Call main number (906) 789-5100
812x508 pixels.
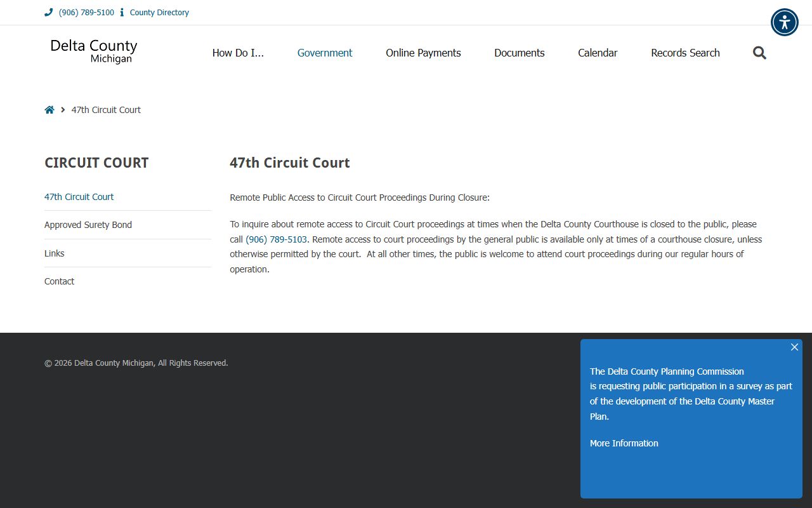click(x=86, y=12)
